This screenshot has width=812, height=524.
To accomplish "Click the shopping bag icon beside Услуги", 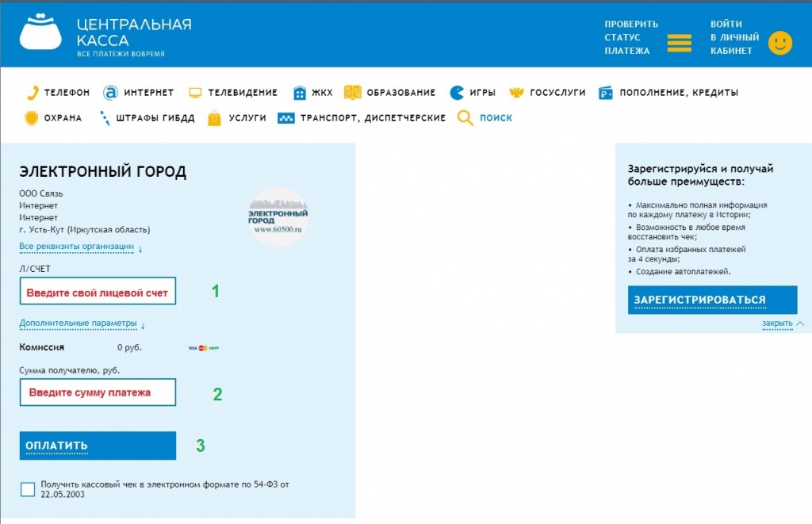I will [x=214, y=119].
